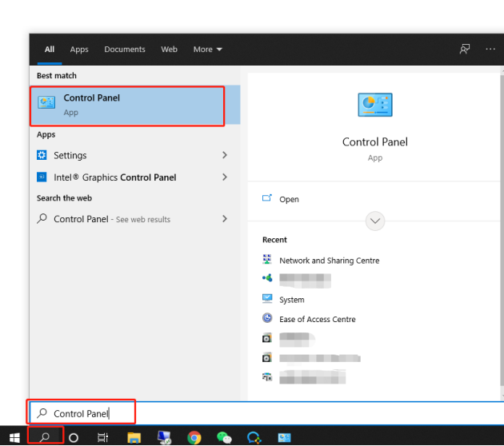
Task: Launch Google Chrome from taskbar
Action: pos(194,437)
